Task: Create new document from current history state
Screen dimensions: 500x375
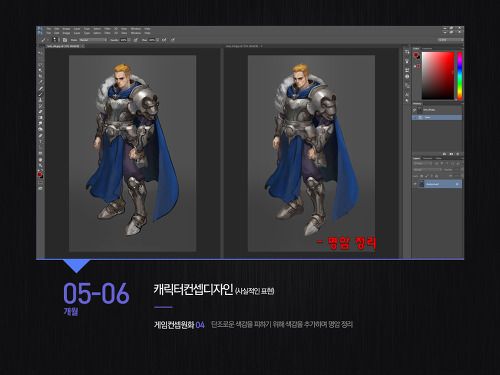Action: [444, 154]
